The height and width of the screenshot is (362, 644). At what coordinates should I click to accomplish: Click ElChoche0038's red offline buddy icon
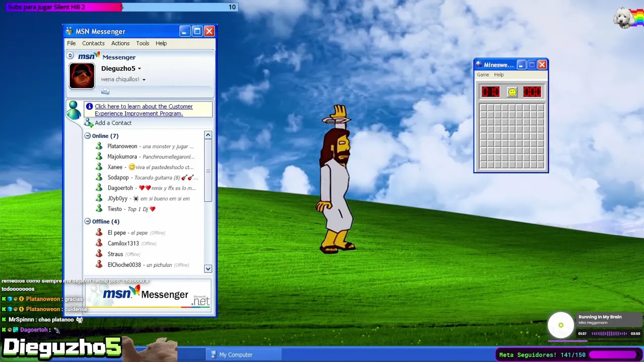99,265
